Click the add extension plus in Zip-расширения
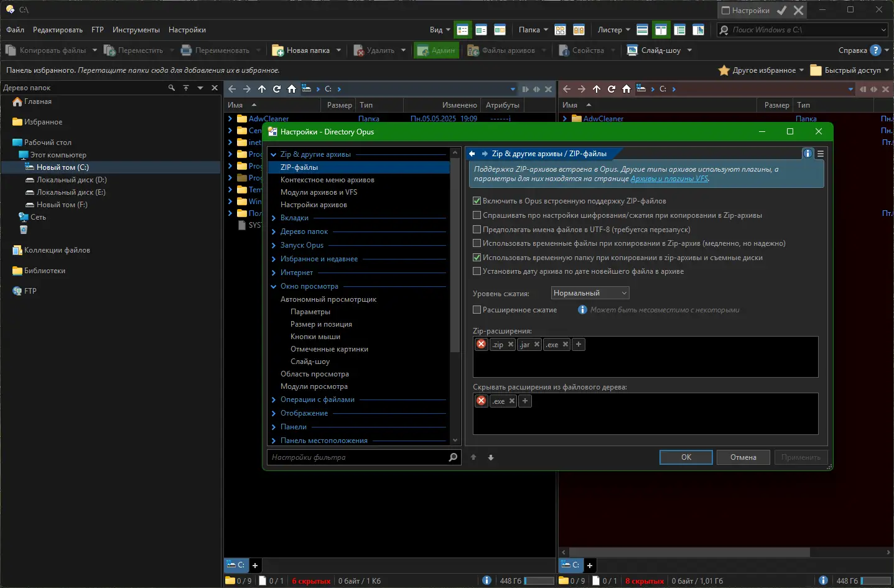The image size is (894, 588). click(x=579, y=345)
